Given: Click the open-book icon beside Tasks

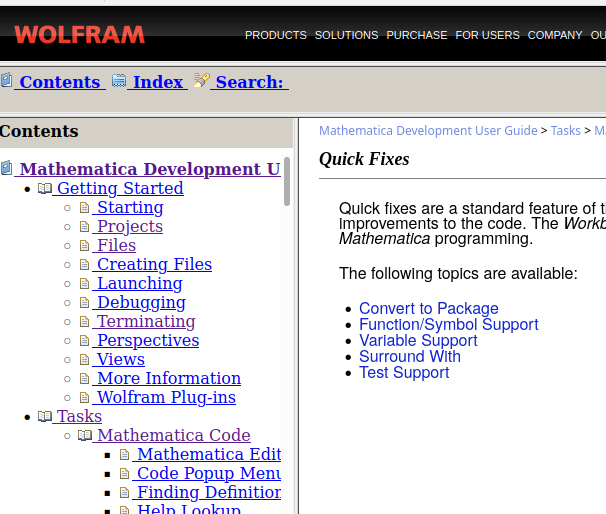Looking at the screenshot, I should tap(45, 416).
